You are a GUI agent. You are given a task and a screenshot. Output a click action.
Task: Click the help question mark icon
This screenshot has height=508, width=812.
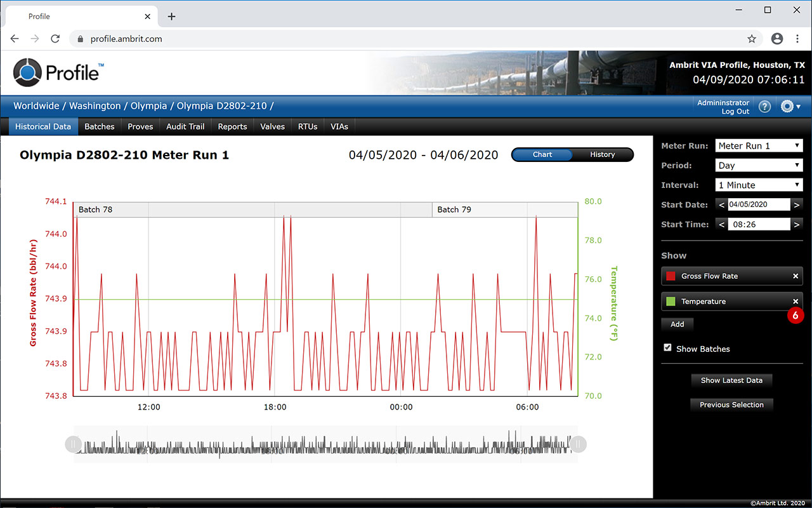coord(764,107)
